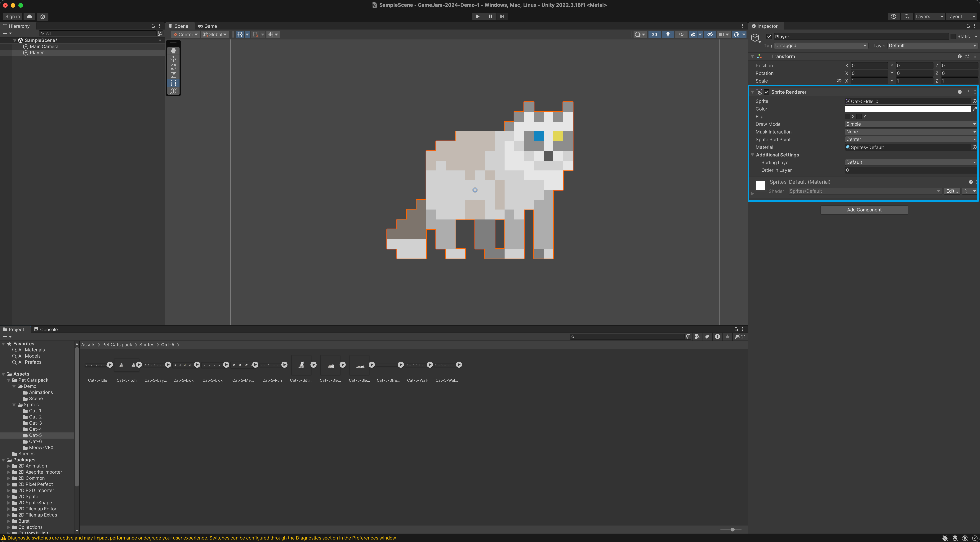980x542 pixels.
Task: Toggle the Static checkbox
Action: [953, 37]
